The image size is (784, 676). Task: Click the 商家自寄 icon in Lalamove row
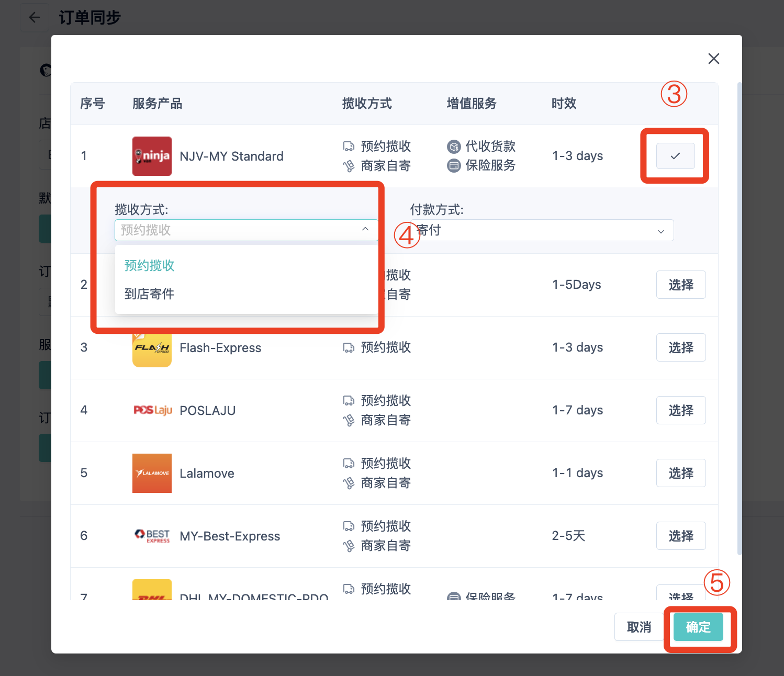349,483
